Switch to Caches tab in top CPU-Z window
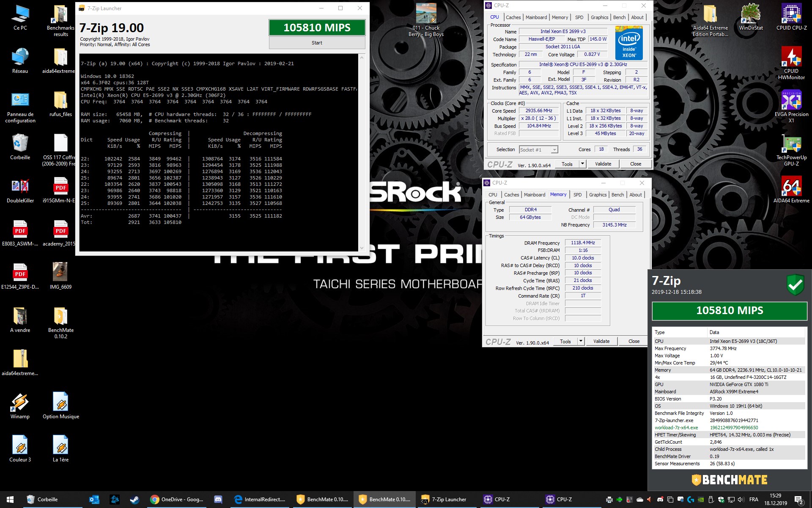Image resolution: width=812 pixels, height=508 pixels. 513,17
